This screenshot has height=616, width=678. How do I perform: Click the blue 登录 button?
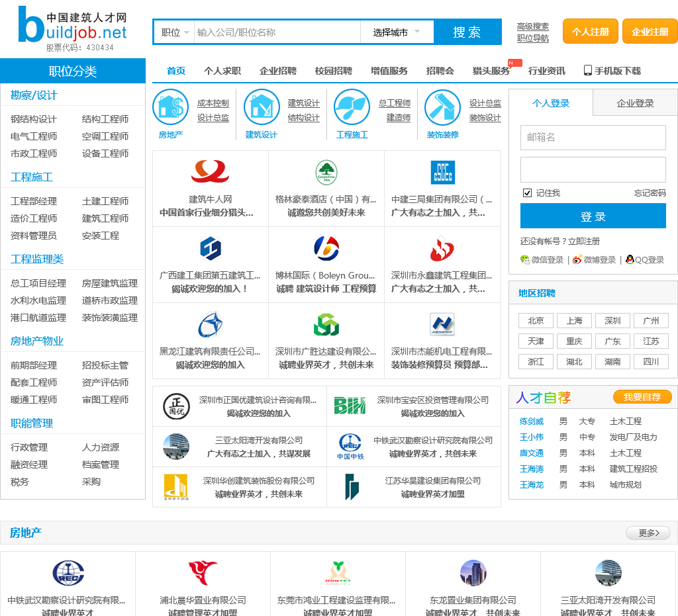coord(593,216)
